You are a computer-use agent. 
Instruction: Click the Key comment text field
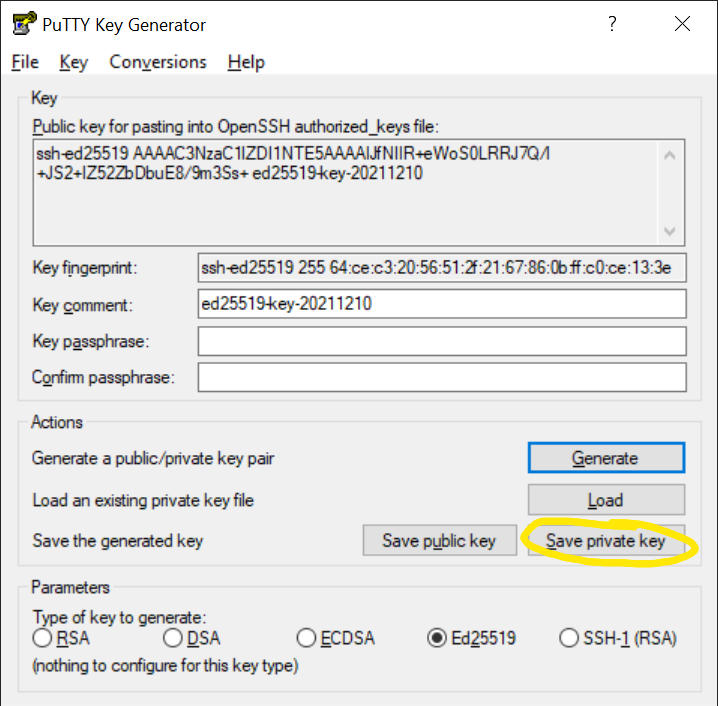click(442, 304)
